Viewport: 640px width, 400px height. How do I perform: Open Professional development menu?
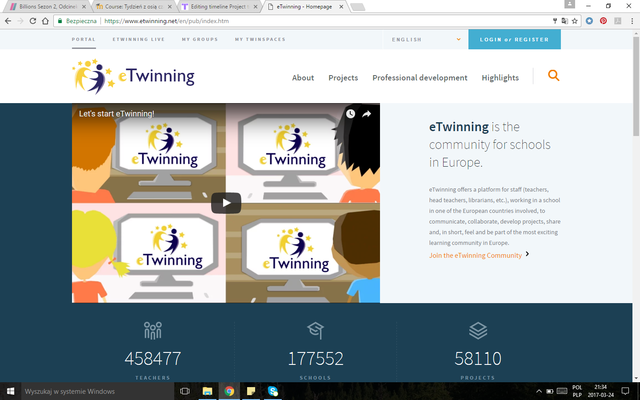pyautogui.click(x=420, y=78)
